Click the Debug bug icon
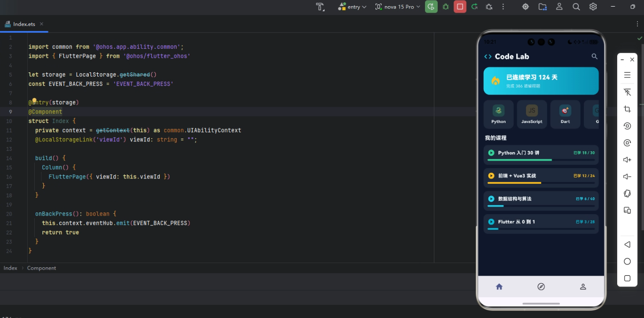This screenshot has height=318, width=644. click(446, 7)
